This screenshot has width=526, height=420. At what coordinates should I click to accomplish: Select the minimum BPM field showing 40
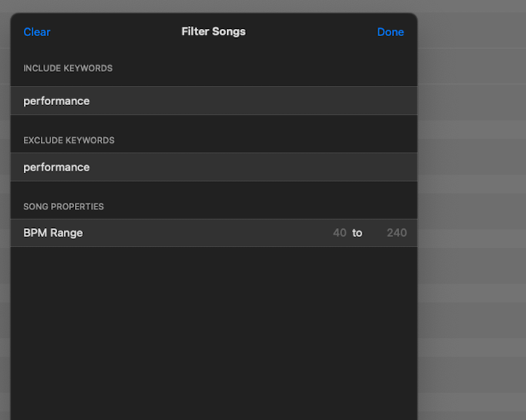pos(339,233)
